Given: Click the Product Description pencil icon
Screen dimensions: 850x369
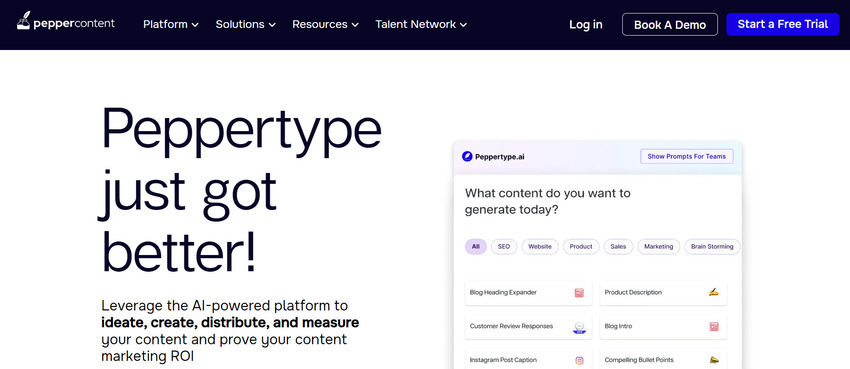Looking at the screenshot, I should (x=713, y=293).
